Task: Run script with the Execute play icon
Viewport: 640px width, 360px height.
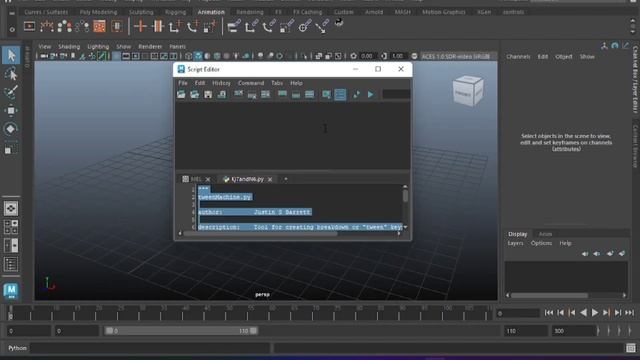Action: 370,95
